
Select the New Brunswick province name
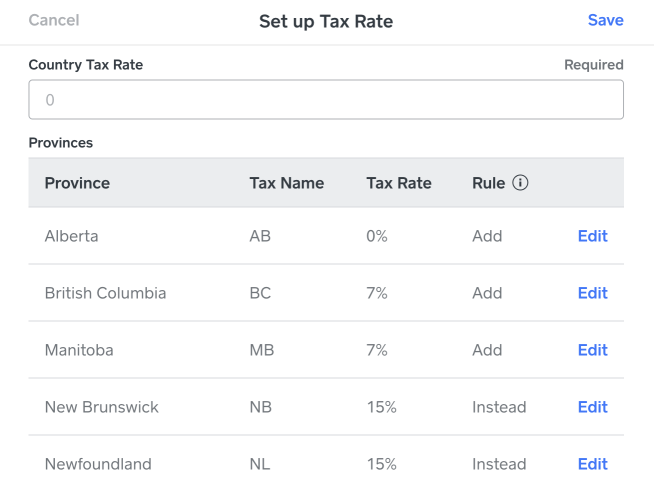pos(101,407)
